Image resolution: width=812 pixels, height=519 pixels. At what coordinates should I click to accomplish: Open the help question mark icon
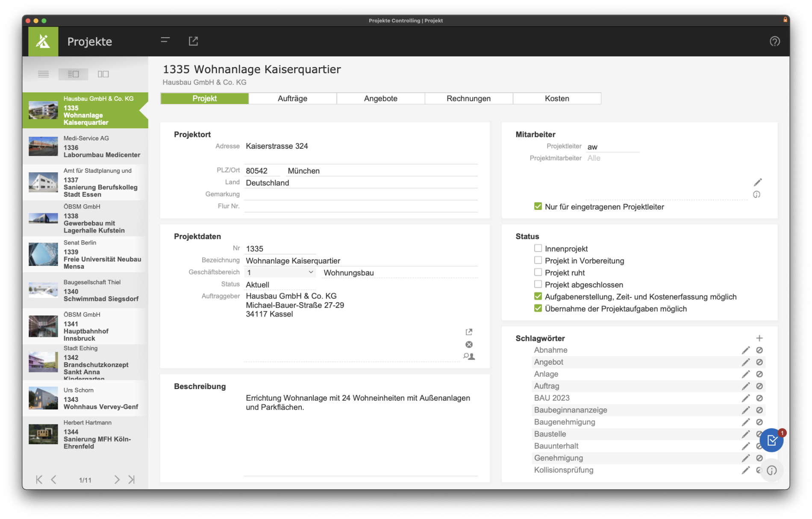774,41
